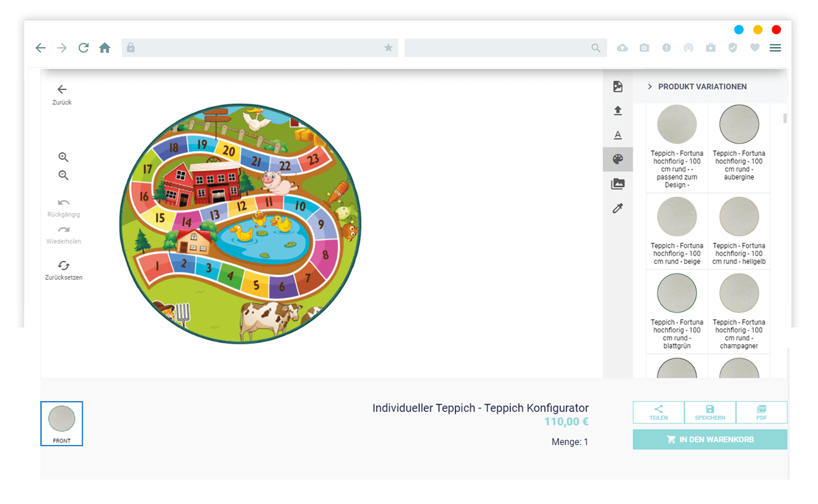818x504 pixels.
Task: Select the text tool icon
Action: [x=618, y=135]
